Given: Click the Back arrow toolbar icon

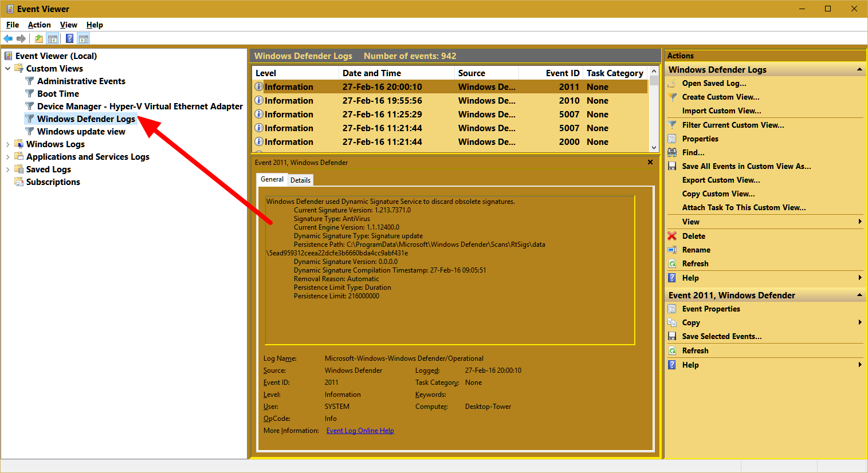Looking at the screenshot, I should 8,38.
